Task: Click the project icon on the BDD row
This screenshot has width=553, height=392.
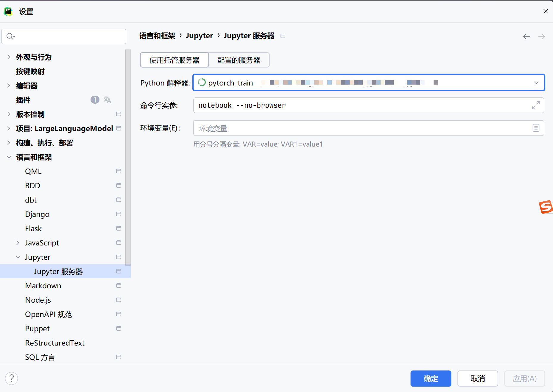Action: click(119, 186)
